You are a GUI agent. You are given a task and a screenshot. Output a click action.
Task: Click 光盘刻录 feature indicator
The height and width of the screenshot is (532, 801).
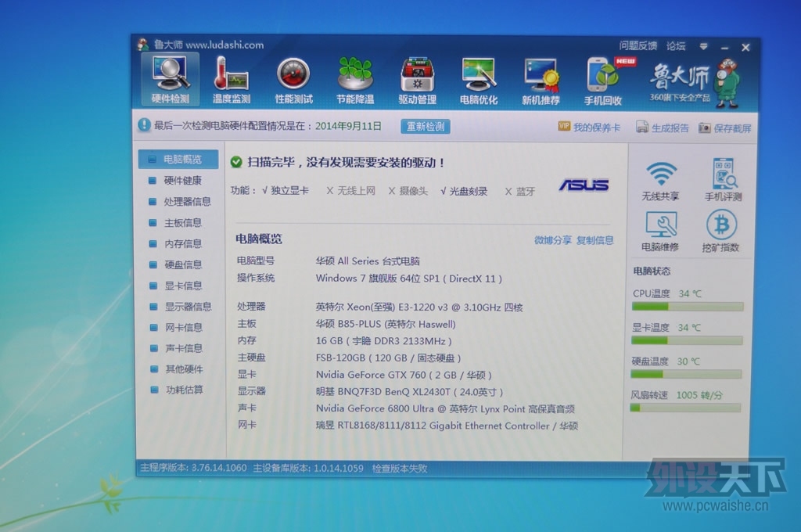pos(464,191)
